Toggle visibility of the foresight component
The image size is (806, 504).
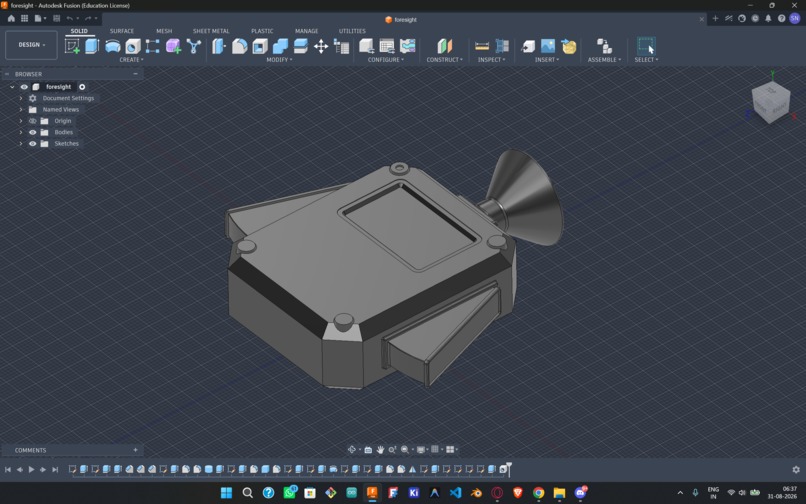click(24, 87)
